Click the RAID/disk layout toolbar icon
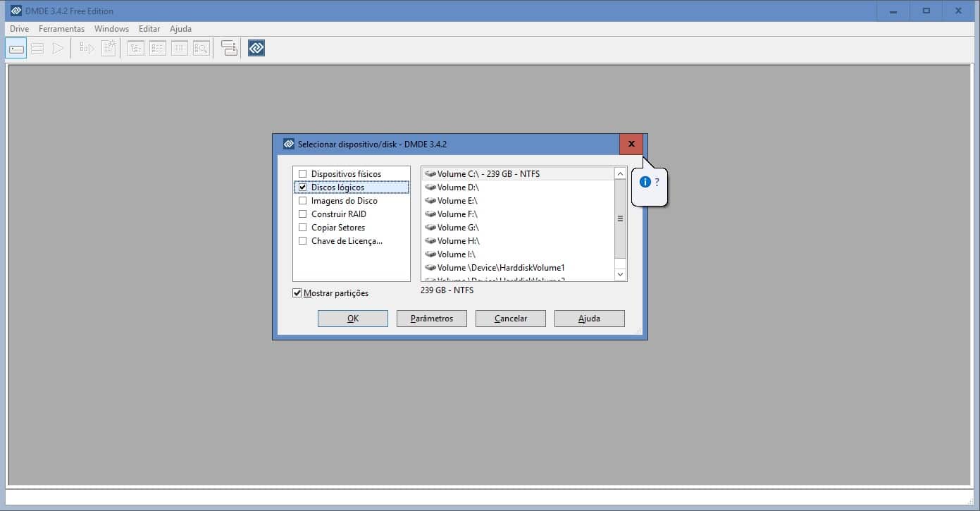Screen dimensions: 980x511 pyautogui.click(x=229, y=49)
